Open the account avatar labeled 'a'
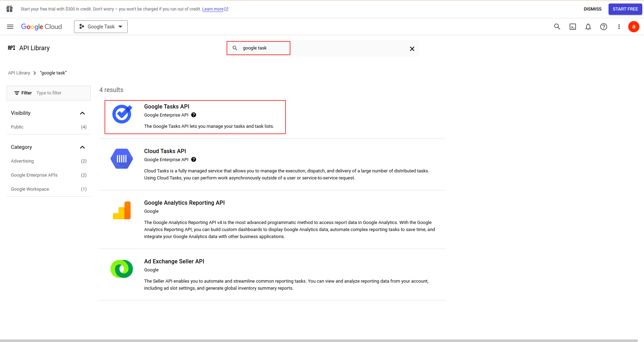The height and width of the screenshot is (342, 644). [x=634, y=27]
